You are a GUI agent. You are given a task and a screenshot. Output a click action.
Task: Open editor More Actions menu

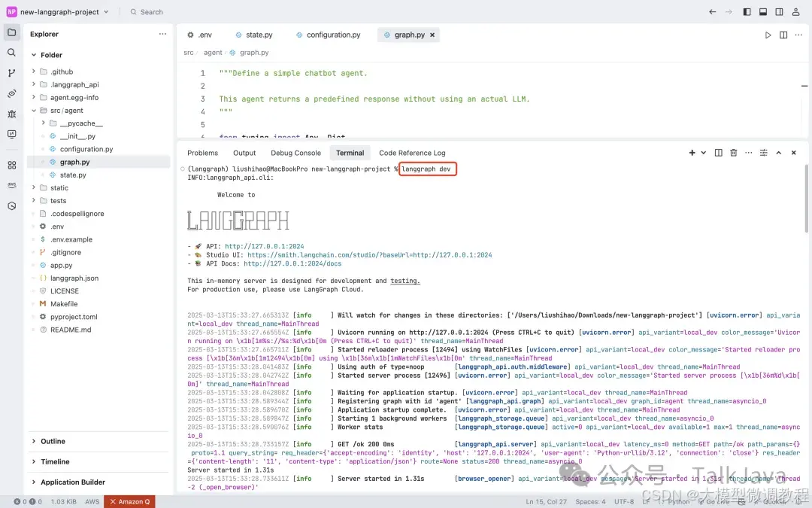798,35
